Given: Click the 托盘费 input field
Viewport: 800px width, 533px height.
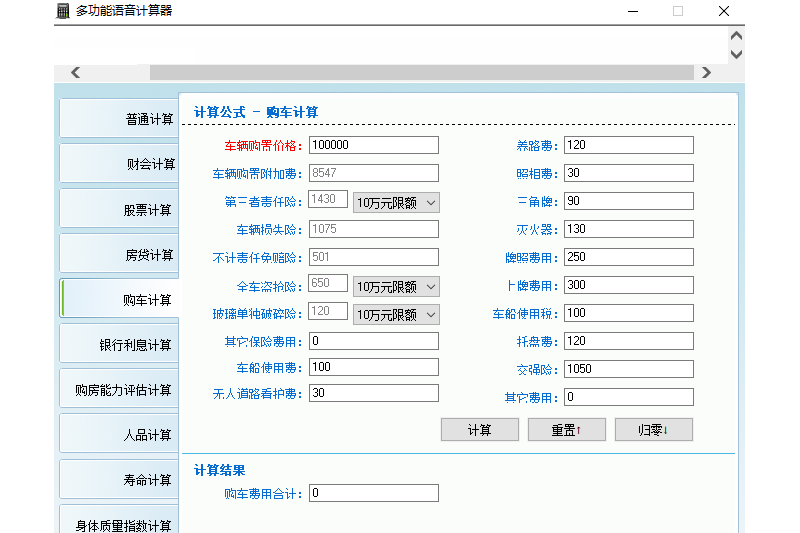Looking at the screenshot, I should [629, 341].
